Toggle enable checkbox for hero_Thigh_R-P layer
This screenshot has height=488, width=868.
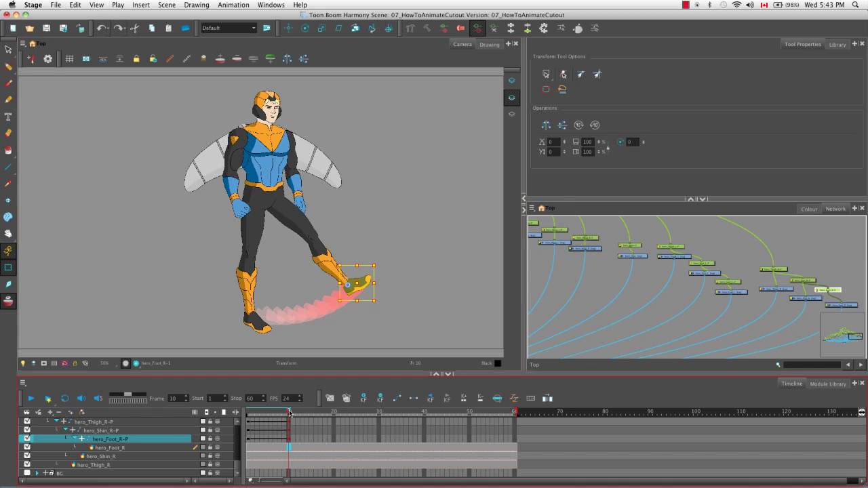coord(27,422)
